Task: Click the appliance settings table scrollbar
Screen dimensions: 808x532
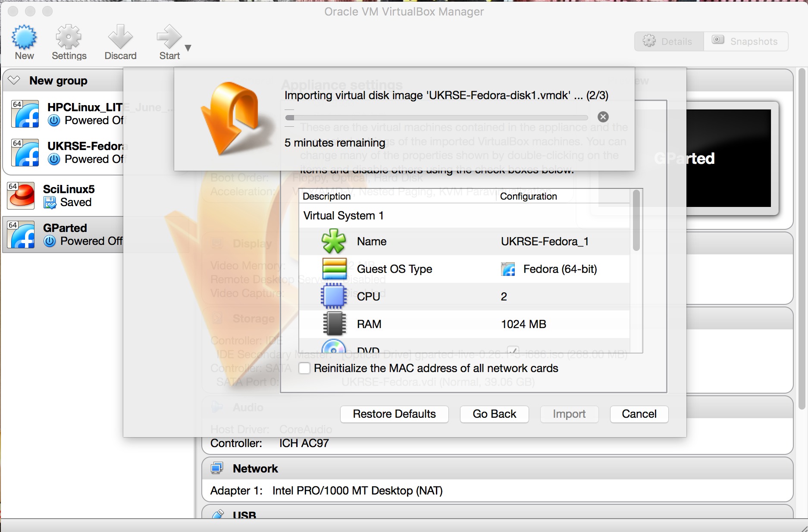Action: tap(636, 221)
